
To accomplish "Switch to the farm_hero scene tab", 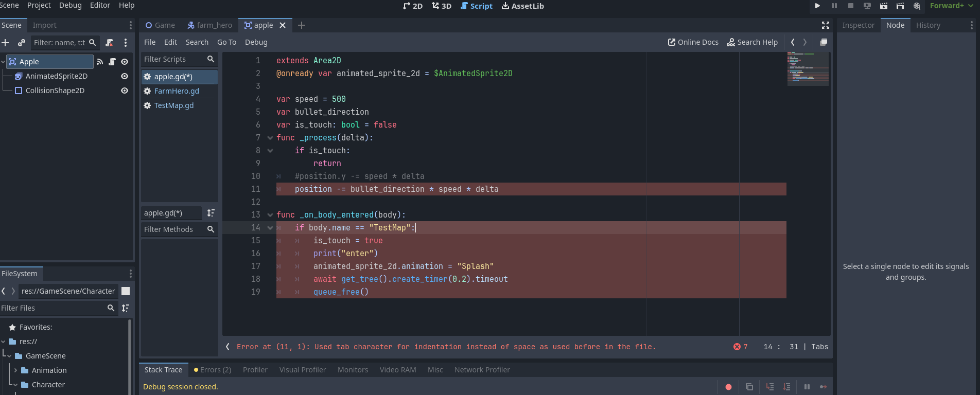I will (209, 25).
